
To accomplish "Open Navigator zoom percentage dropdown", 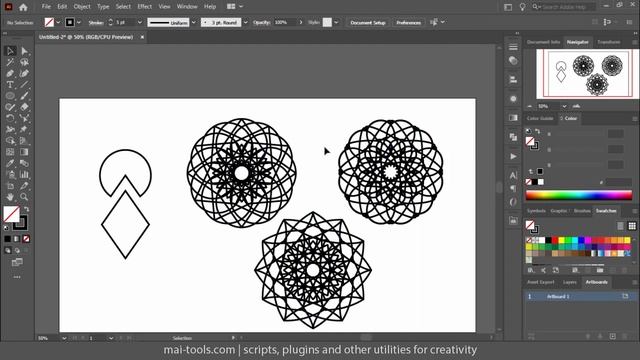I will pyautogui.click(x=564, y=106).
